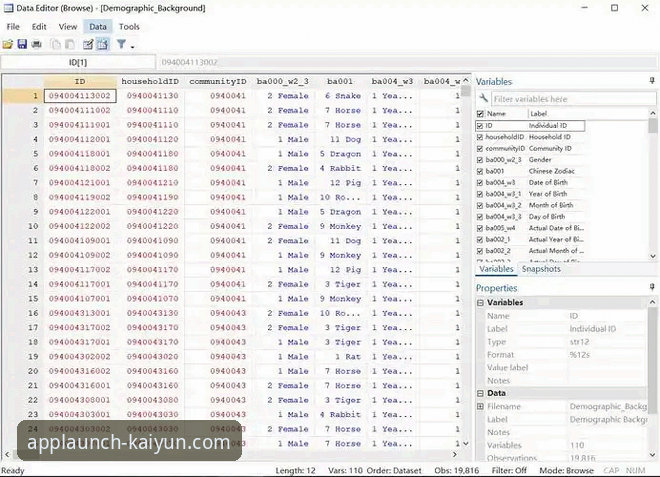Click the Print toolbar icon
The image size is (660, 477).
[37, 44]
